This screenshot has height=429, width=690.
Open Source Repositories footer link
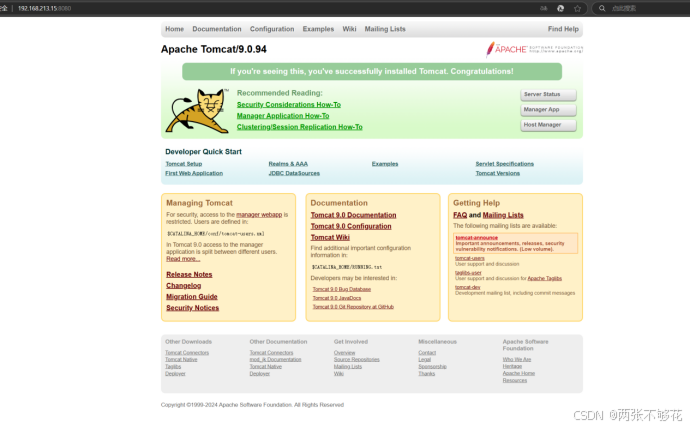pos(356,359)
